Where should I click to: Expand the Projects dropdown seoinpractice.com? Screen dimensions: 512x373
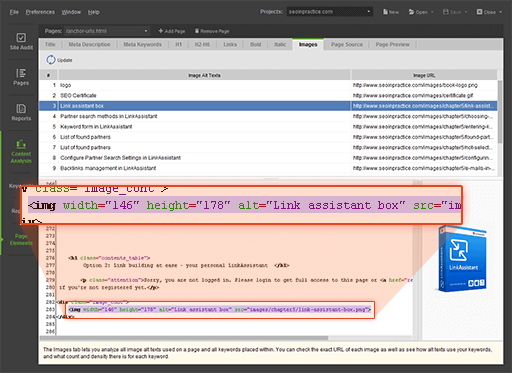(330, 12)
